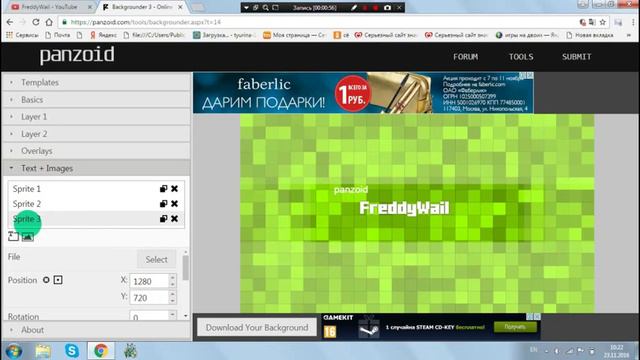This screenshot has width=640, height=360.
Task: Open the recorder toolbar dropdown arrow
Action: click(x=246, y=7)
